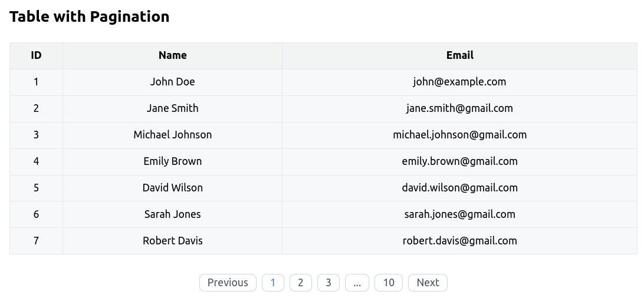Screen dimensions: 644x298
Task: Select the Name column header
Action: pos(172,55)
